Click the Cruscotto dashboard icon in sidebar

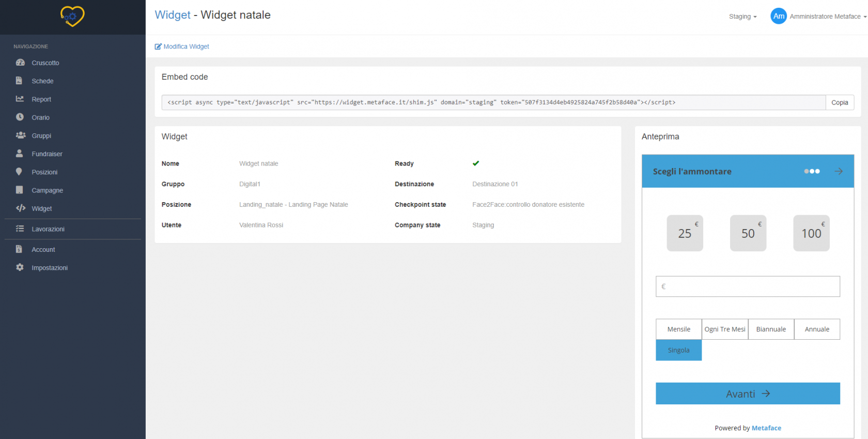tap(20, 63)
